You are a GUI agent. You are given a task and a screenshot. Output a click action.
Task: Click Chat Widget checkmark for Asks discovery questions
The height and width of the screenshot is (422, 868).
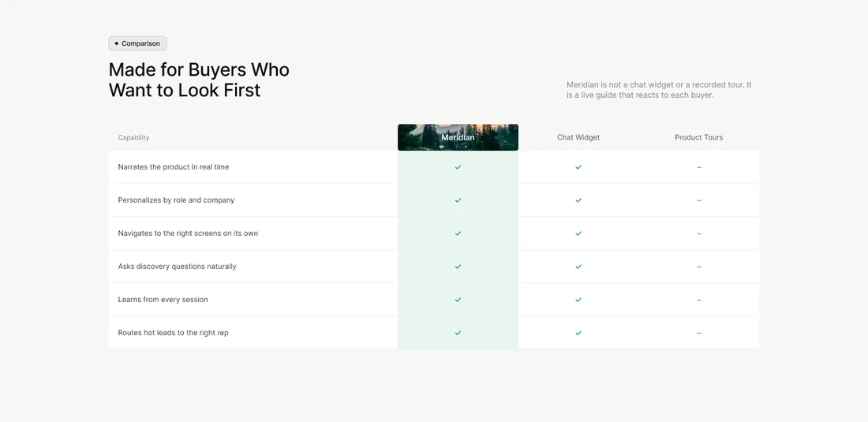578,267
